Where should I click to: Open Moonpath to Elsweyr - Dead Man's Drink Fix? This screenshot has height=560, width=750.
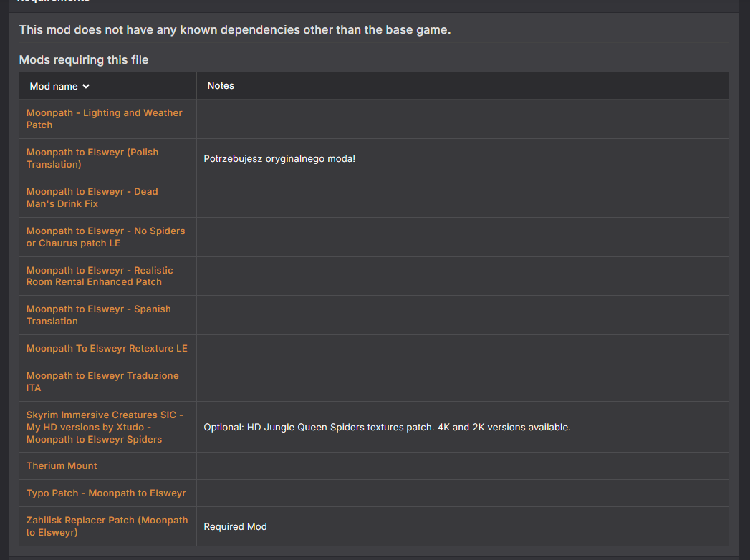(92, 198)
